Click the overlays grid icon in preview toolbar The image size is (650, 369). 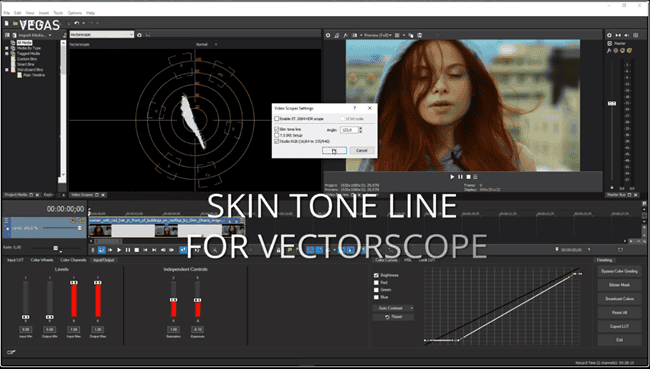click(398, 35)
